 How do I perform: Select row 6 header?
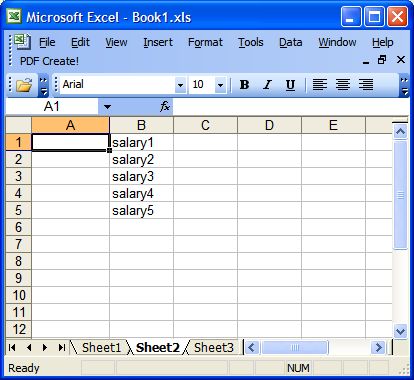point(19,227)
